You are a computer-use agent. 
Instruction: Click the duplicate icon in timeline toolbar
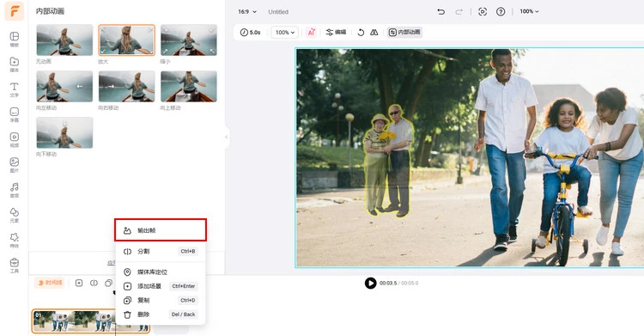pyautogui.click(x=108, y=283)
